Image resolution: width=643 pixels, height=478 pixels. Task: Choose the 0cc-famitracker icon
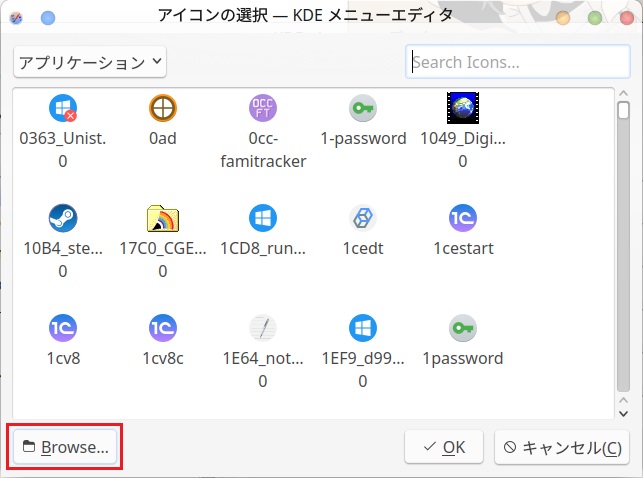coord(262,108)
